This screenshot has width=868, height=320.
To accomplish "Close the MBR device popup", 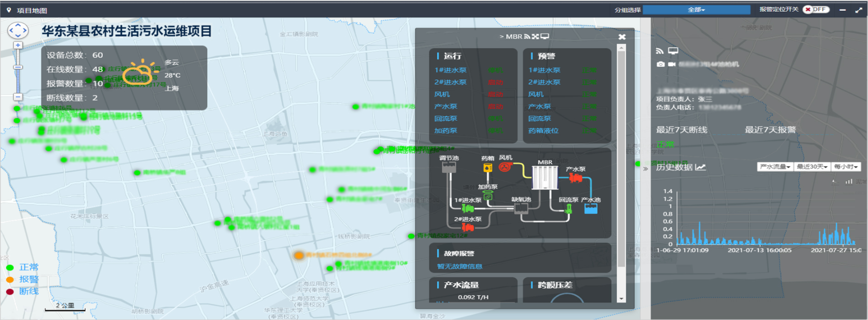I will 622,37.
